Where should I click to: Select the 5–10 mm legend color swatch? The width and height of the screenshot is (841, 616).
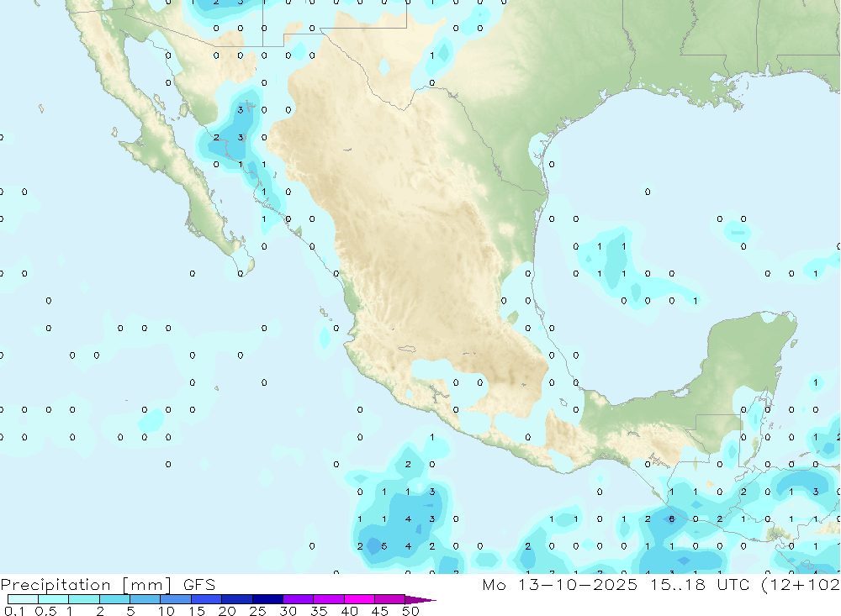pos(145,599)
